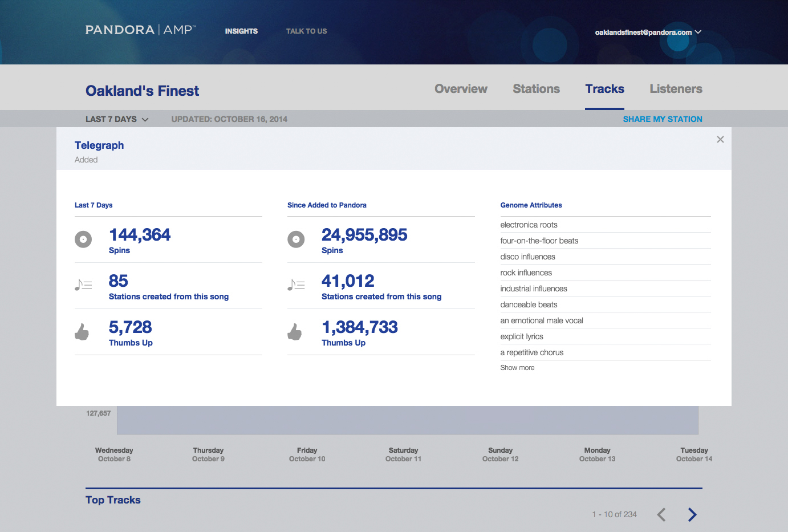Click the Last 7 Days section heading
The width and height of the screenshot is (788, 532).
[94, 205]
